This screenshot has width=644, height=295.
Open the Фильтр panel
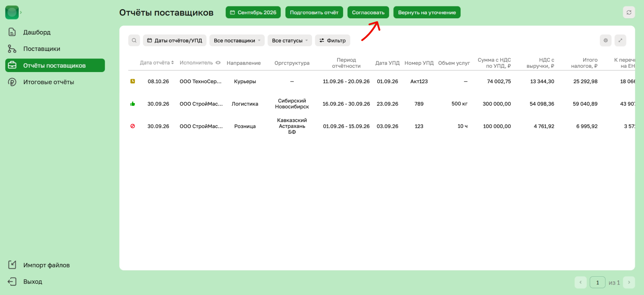(x=333, y=40)
